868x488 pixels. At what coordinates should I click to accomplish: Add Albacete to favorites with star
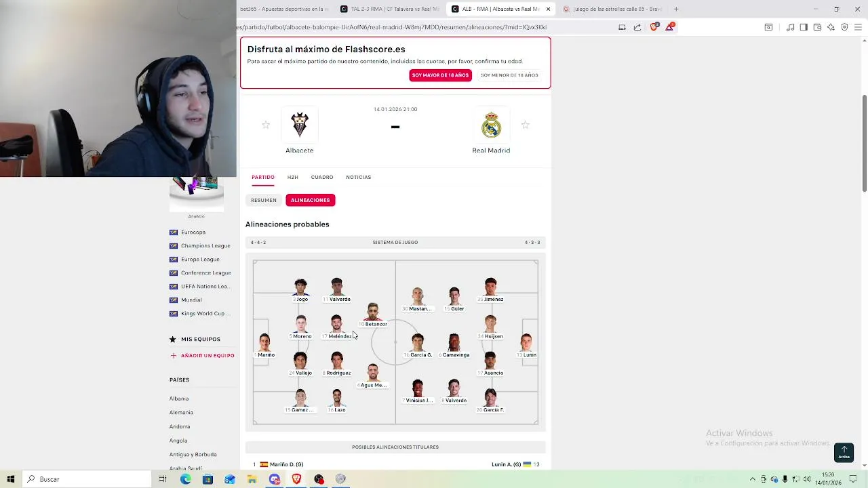(266, 125)
